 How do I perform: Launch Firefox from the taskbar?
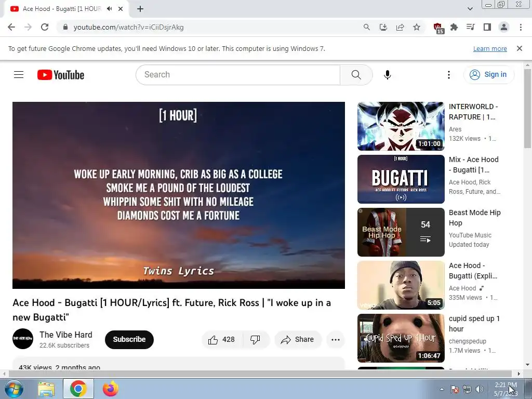(x=110, y=389)
